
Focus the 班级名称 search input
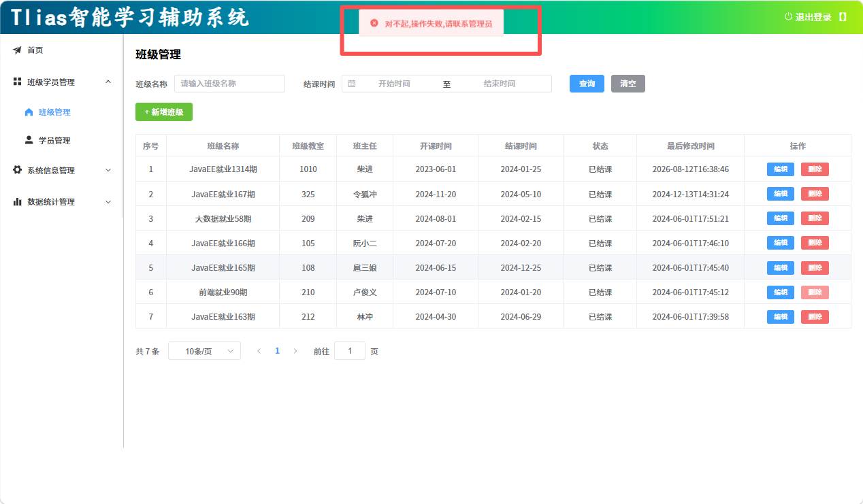click(229, 84)
